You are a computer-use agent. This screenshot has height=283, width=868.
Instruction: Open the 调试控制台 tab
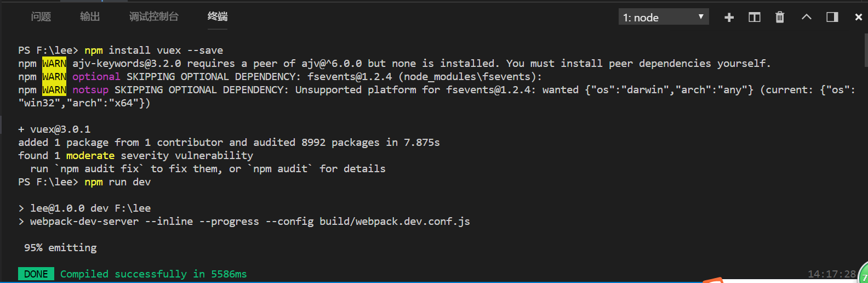(154, 16)
